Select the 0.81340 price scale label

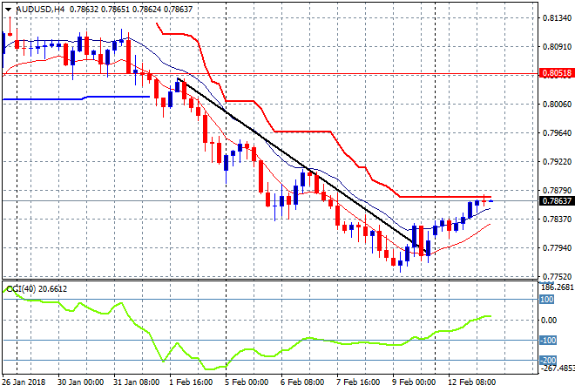(x=557, y=18)
